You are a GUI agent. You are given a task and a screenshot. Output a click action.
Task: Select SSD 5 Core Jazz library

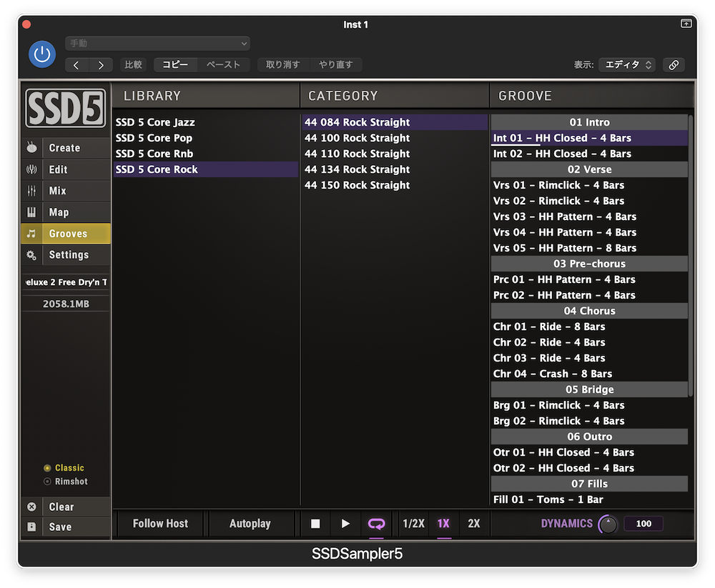coord(205,122)
